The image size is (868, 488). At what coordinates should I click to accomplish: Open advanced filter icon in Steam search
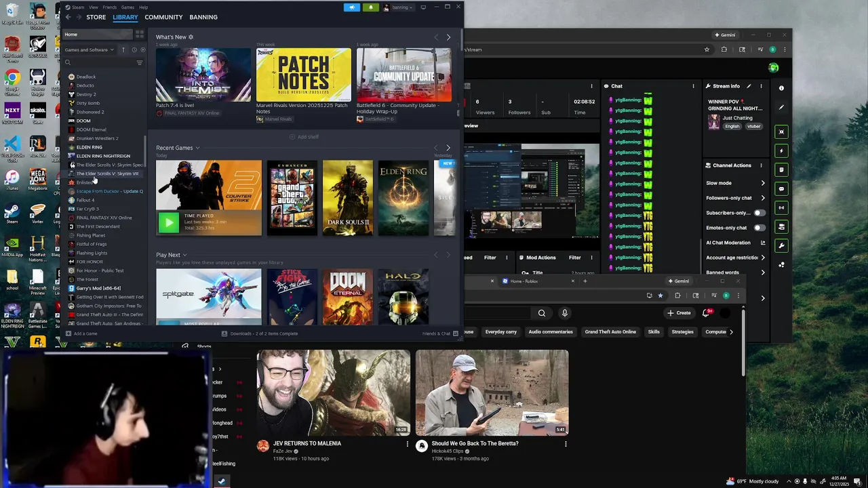[x=140, y=62]
